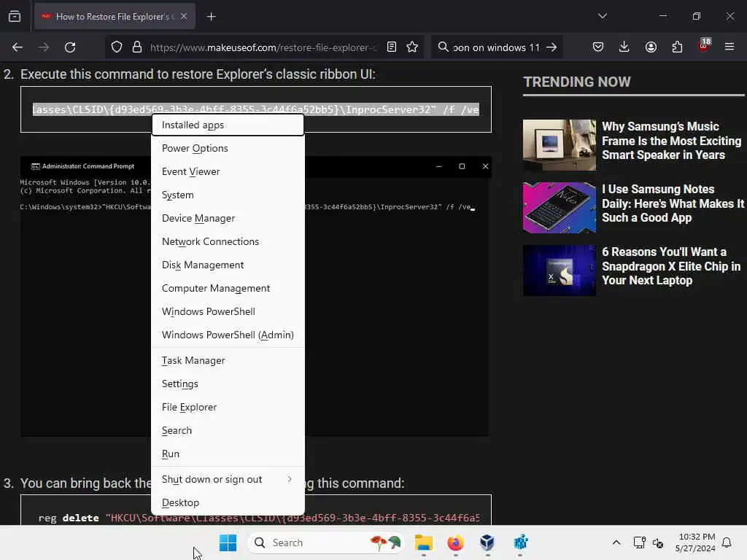
Task: Switch to Firefox on taskbar
Action: pos(455,542)
